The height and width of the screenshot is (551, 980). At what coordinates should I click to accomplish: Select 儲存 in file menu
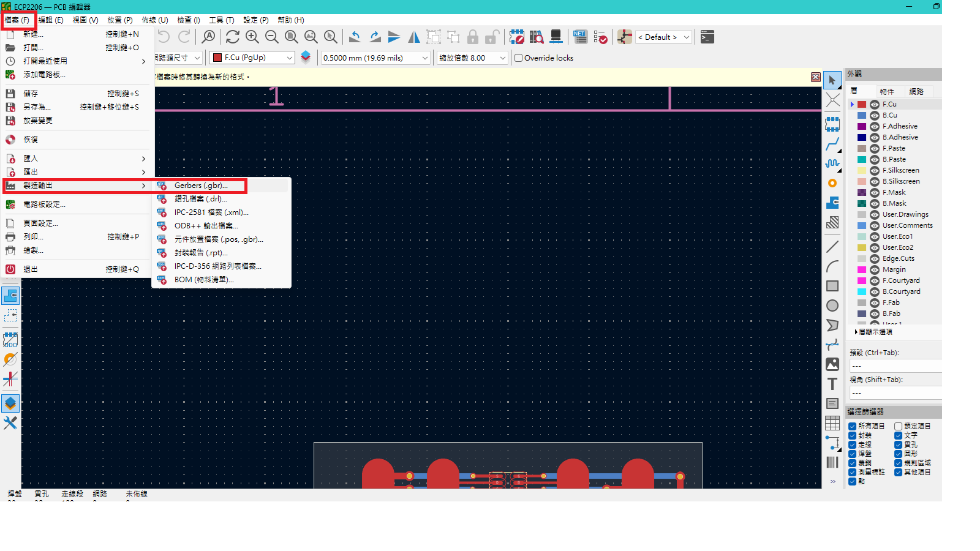[77, 94]
